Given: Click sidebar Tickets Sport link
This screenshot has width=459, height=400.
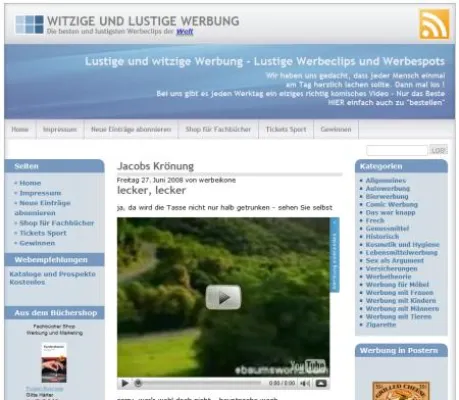Looking at the screenshot, I should pos(43,233).
